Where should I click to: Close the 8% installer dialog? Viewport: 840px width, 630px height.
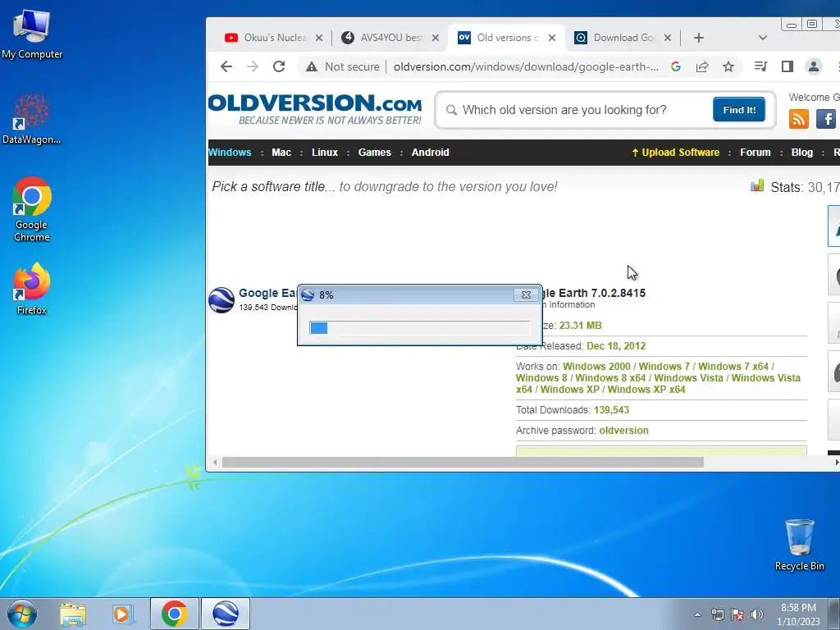coord(526,294)
